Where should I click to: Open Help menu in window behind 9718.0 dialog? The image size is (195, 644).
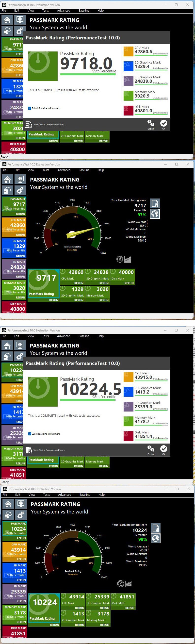click(x=100, y=11)
